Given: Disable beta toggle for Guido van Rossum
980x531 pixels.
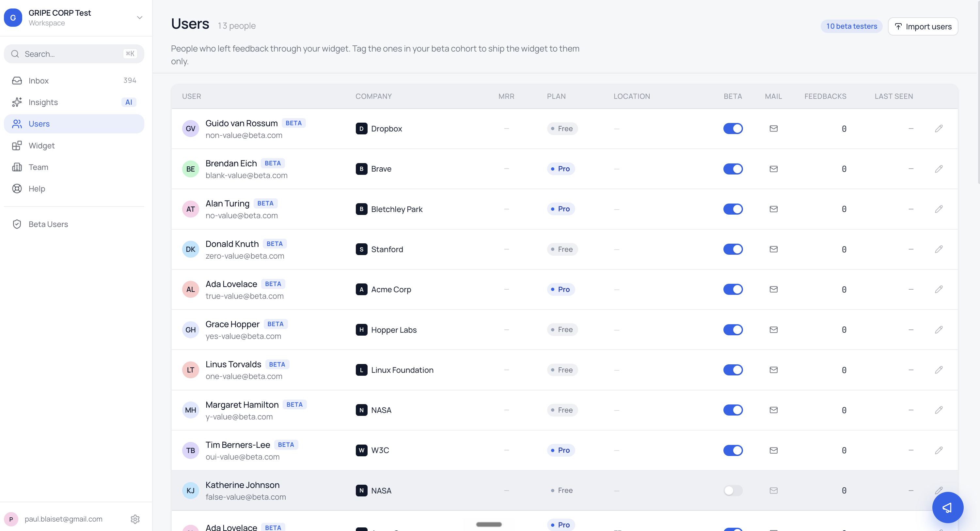Looking at the screenshot, I should point(733,129).
